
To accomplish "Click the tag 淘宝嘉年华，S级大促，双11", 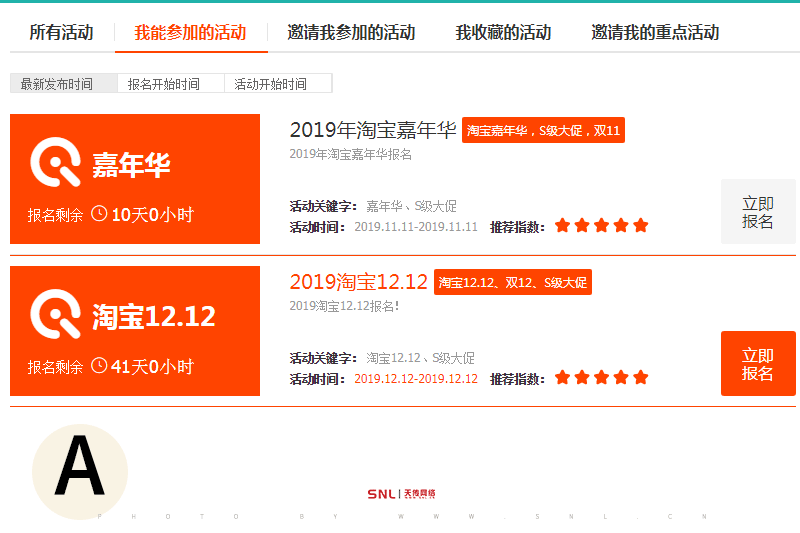I will [x=543, y=131].
